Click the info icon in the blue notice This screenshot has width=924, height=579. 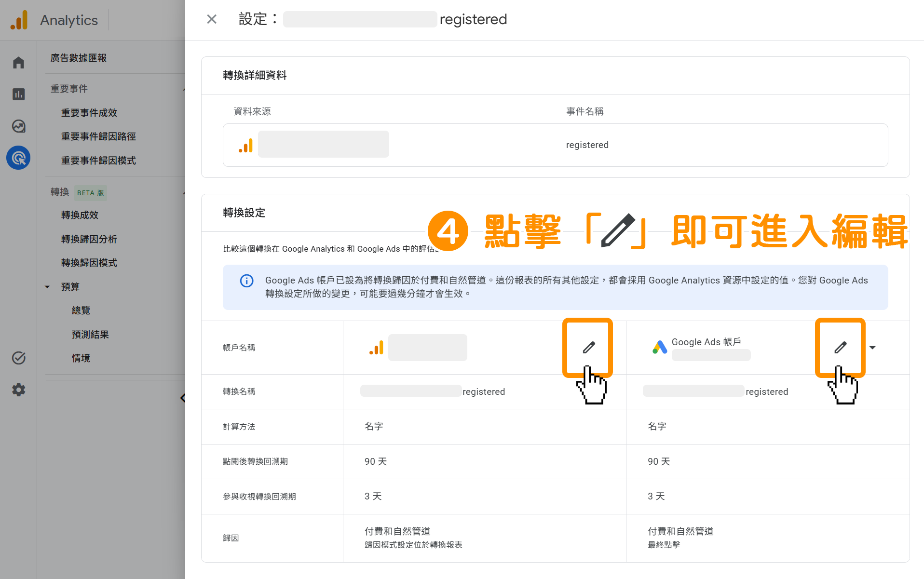(x=246, y=281)
